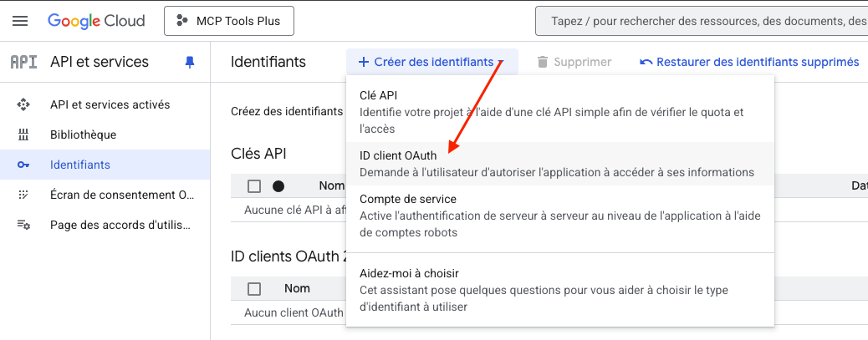Click the API et services activés icon
This screenshot has width=868, height=340.
point(23,104)
